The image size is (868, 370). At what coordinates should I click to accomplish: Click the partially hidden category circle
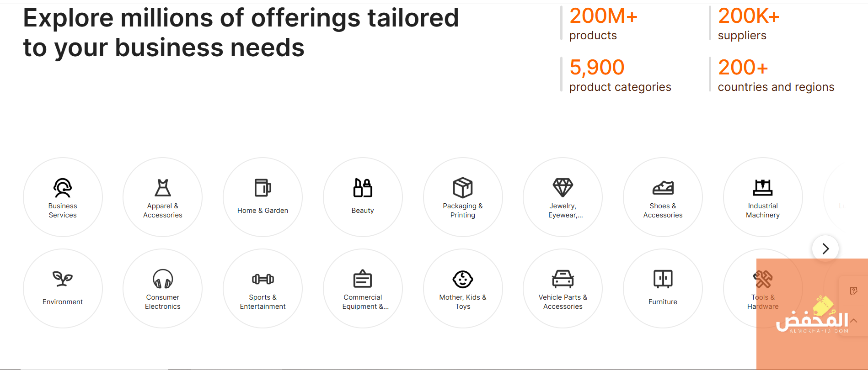[x=846, y=197]
